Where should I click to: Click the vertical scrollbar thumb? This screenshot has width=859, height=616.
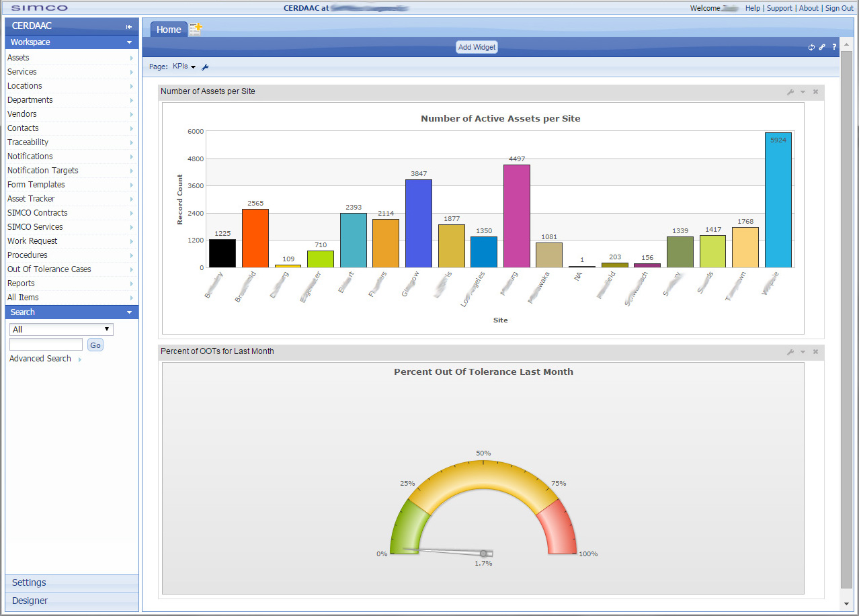click(847, 319)
